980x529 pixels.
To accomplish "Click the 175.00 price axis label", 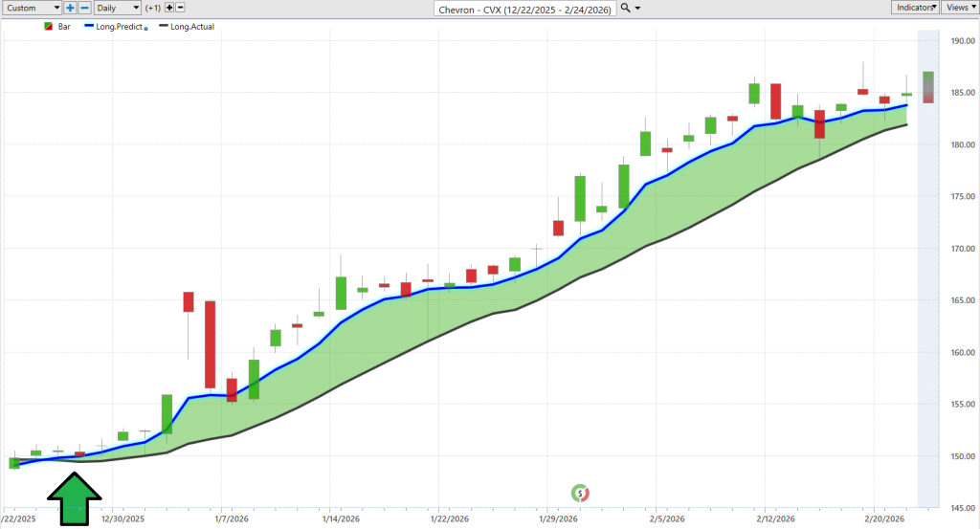I will point(963,197).
